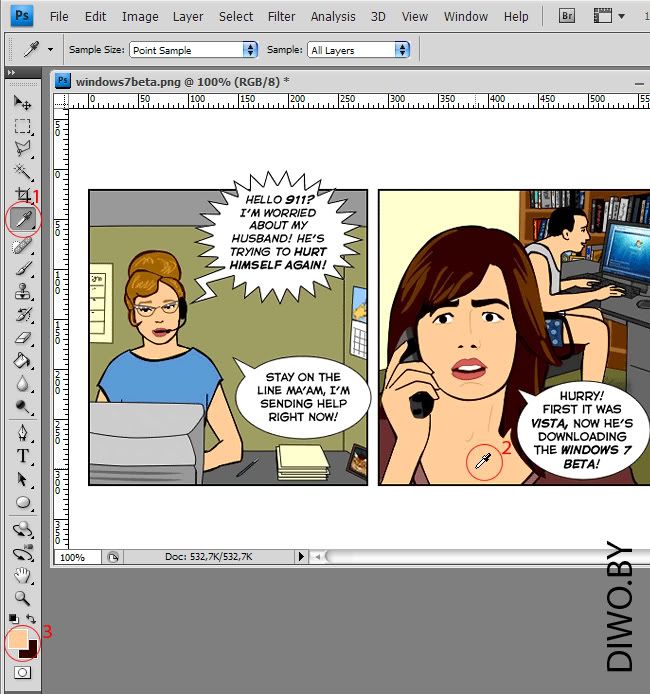Click the current Eyedropper tool preset icon
Image resolution: width=650 pixels, height=694 pixels.
31,49
